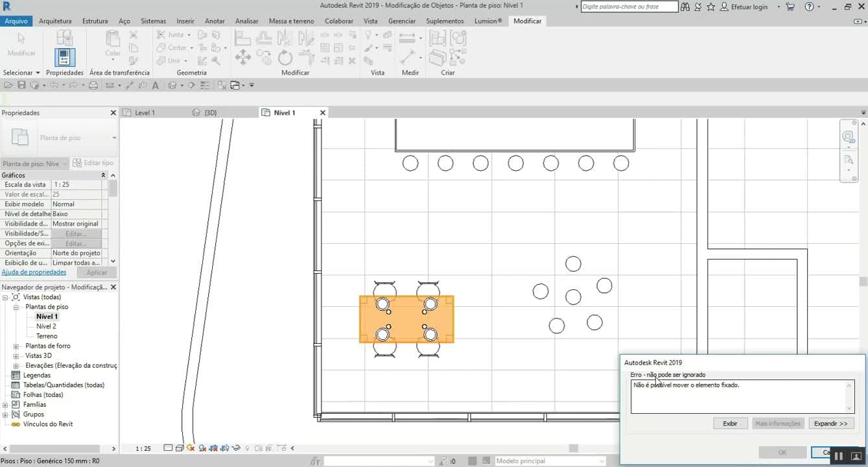Select the Rotate tool in the Modificar panel

pyautogui.click(x=285, y=58)
